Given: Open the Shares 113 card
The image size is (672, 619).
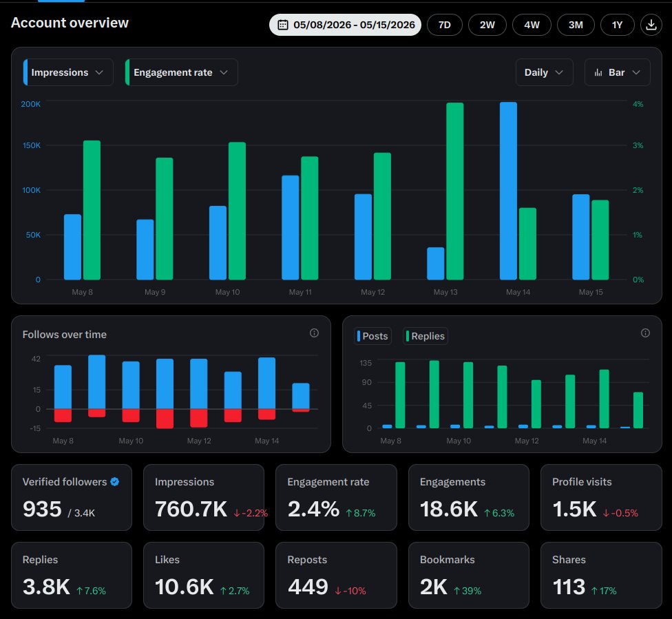Looking at the screenshot, I should (601, 575).
